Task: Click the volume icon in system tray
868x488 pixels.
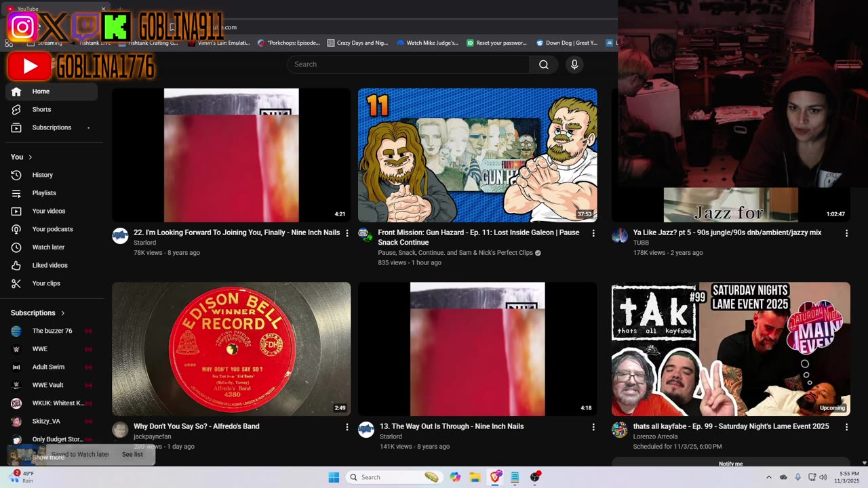Action: point(823,477)
